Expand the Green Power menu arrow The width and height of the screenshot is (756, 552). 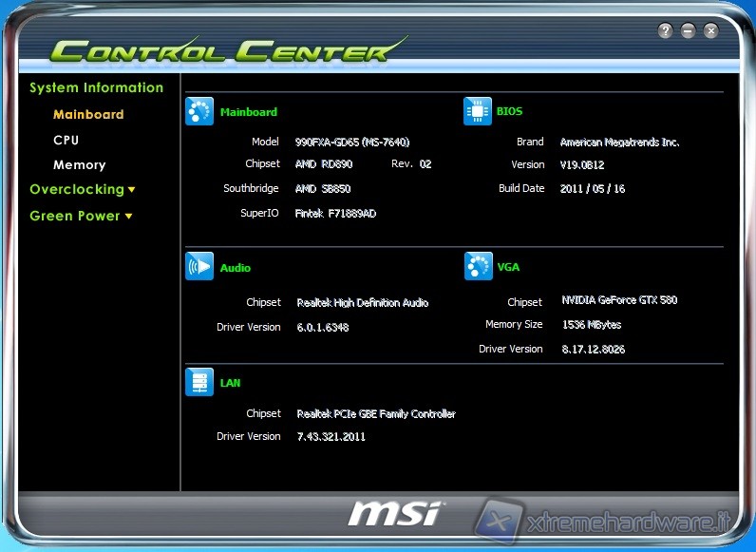click(x=128, y=217)
